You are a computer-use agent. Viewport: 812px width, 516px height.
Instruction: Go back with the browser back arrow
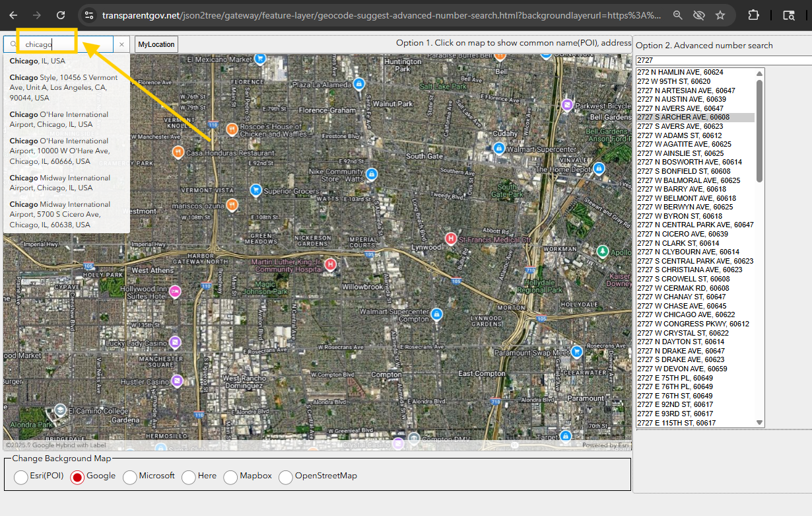click(13, 15)
